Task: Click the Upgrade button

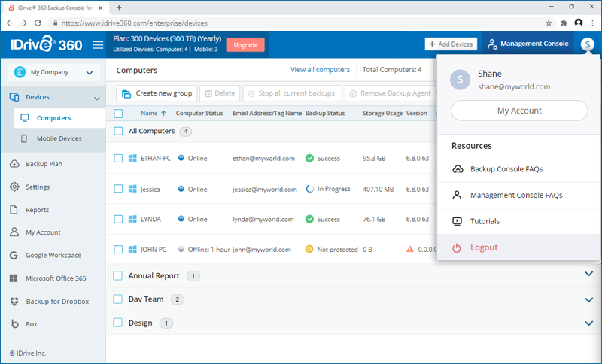Action: [x=245, y=45]
